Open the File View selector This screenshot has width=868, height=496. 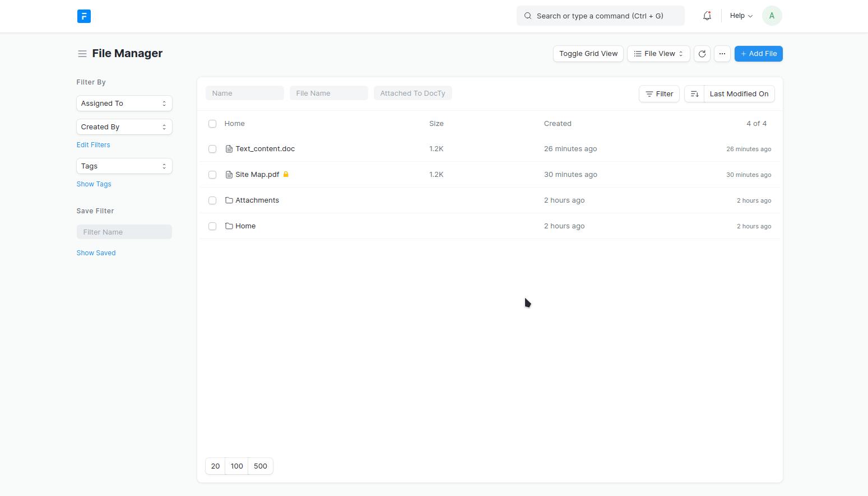click(658, 53)
